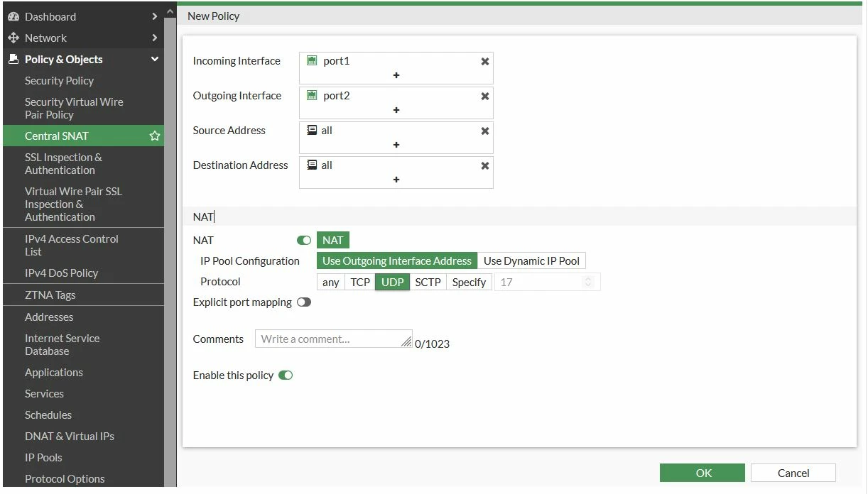Click the Comments text box
Image resolution: width=868 pixels, height=494 pixels.
point(334,339)
